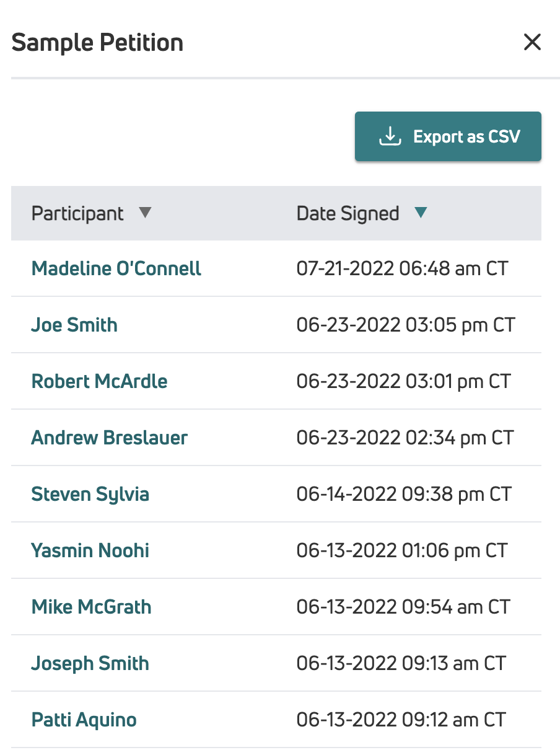
Task: Toggle Date Signed sort with the teal arrow
Action: click(x=421, y=213)
